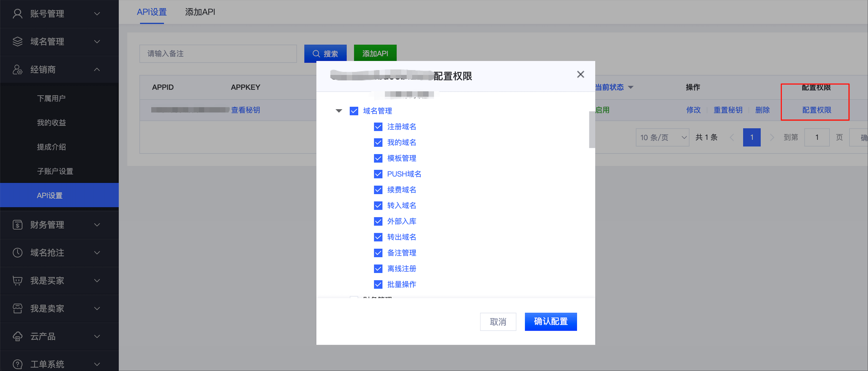
Task: Uncheck the 转入域名 permission
Action: coord(378,206)
